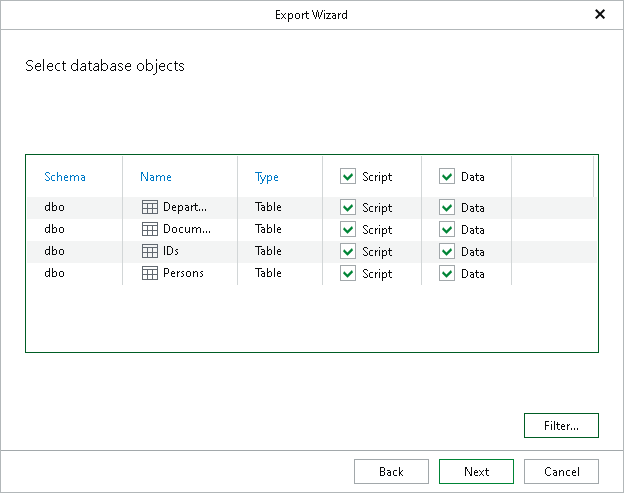Uncheck Data for the IDs table
This screenshot has width=624, height=493.
click(447, 252)
